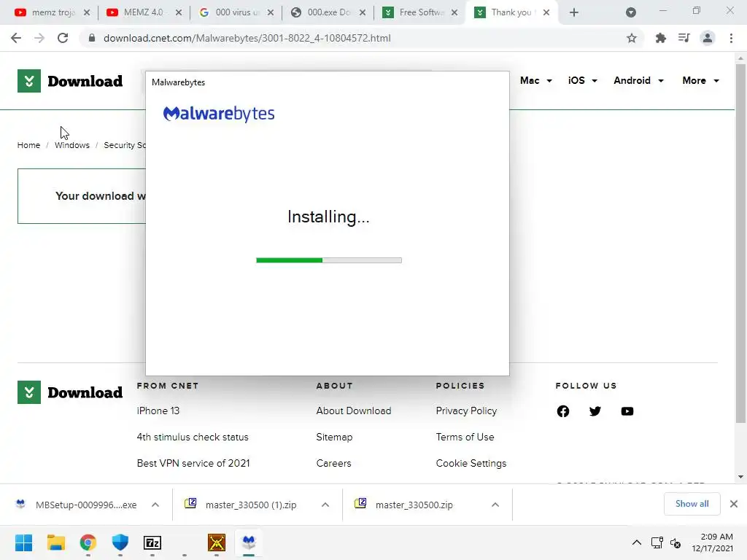Screen dimensions: 747x560
Task: Click the network icon in system tray
Action: [657, 542]
